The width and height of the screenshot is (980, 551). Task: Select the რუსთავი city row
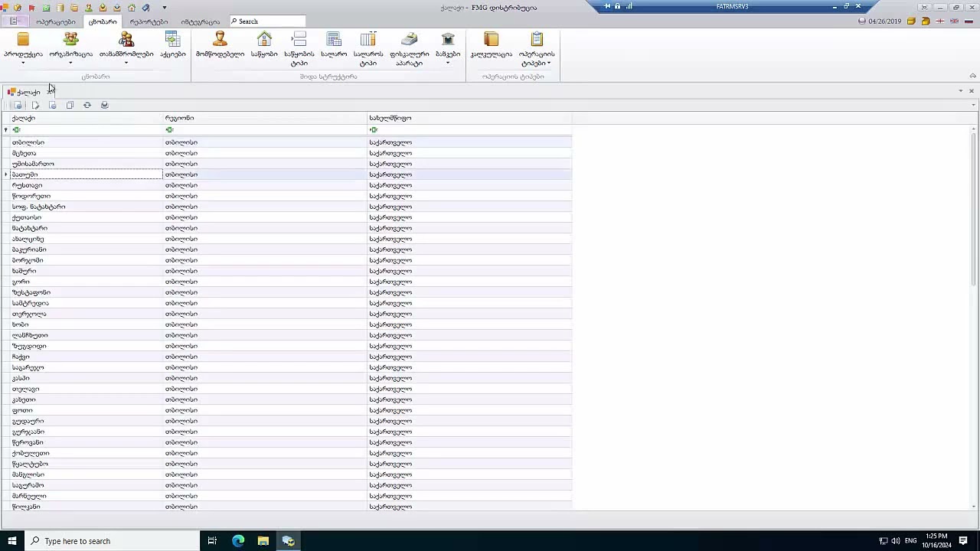tap(290, 185)
